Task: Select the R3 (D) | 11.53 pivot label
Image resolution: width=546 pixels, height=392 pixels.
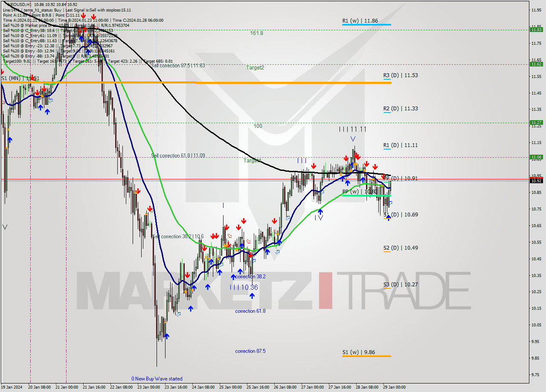Action: tap(400, 75)
